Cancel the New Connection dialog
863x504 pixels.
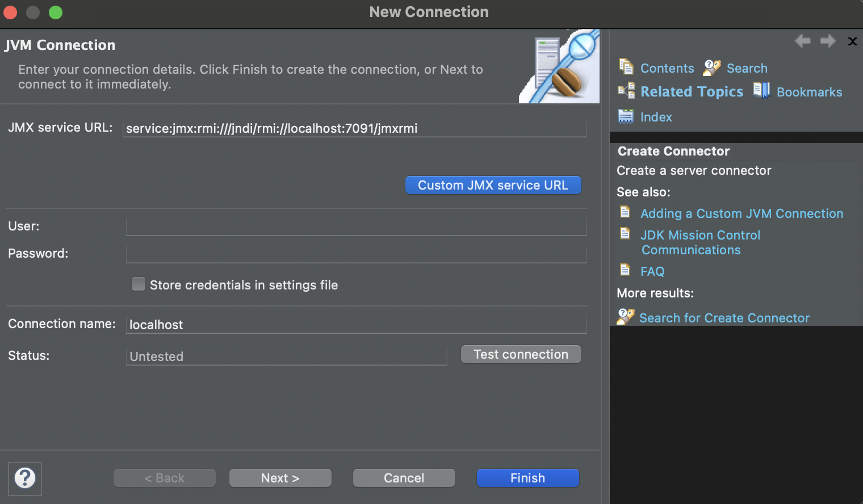coord(404,478)
